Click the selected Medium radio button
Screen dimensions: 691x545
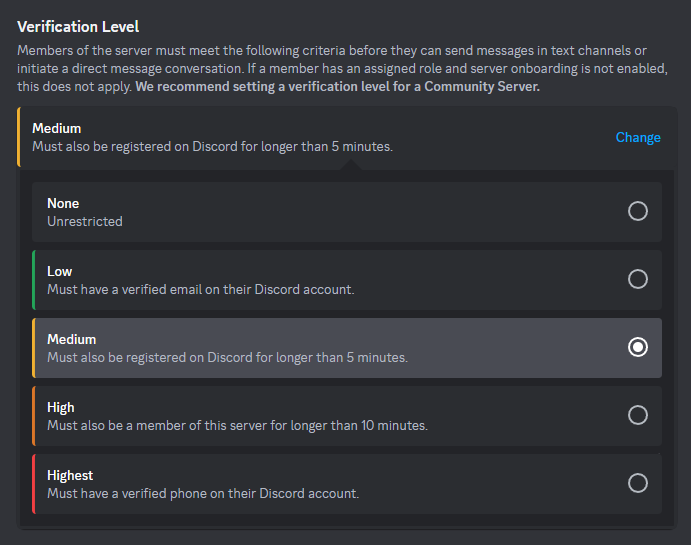637,347
